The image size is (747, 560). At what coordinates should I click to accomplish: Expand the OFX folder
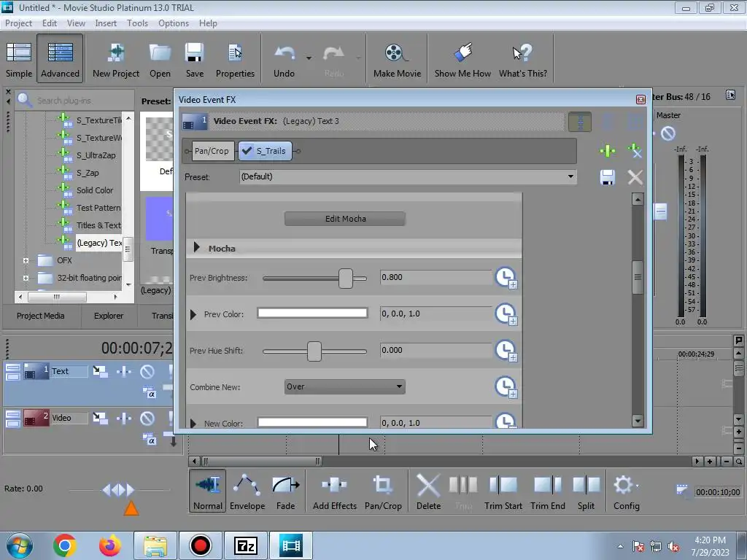(x=26, y=260)
